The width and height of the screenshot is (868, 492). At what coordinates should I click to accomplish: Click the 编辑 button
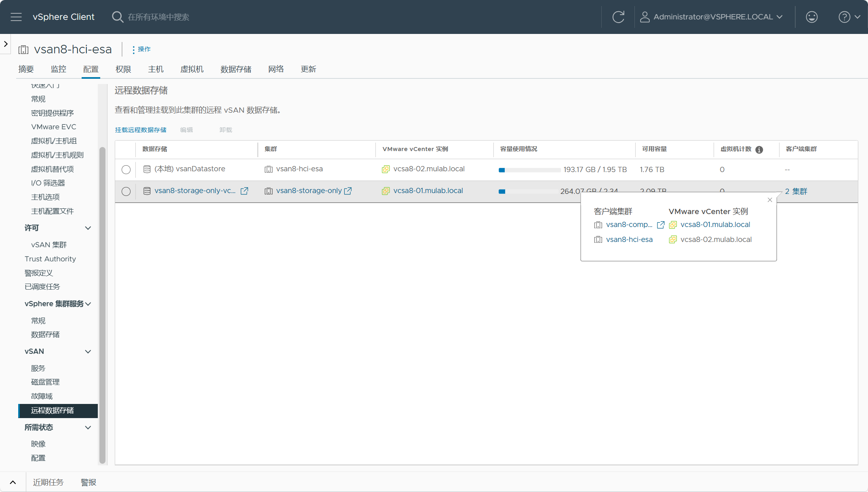tap(186, 130)
